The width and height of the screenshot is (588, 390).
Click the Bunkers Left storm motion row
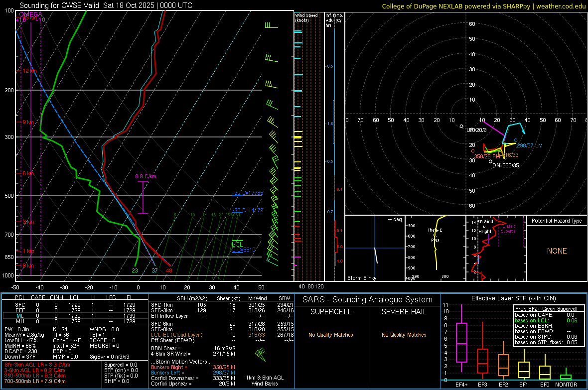(193, 373)
